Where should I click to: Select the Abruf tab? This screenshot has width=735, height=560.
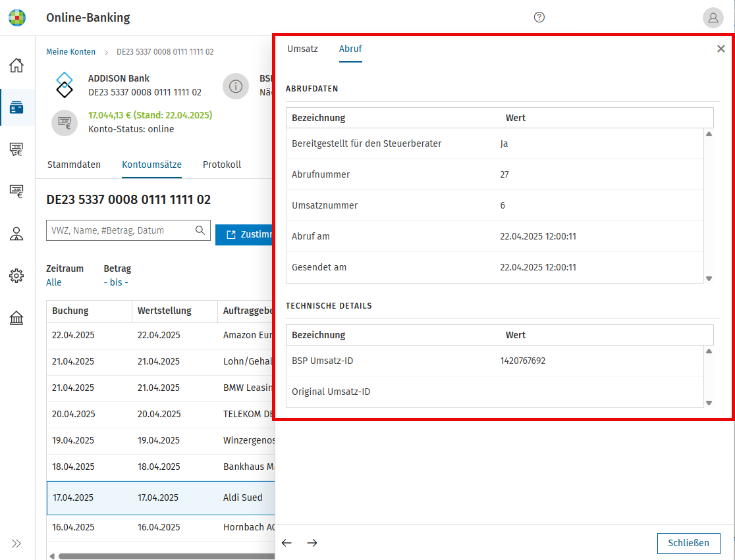(350, 49)
